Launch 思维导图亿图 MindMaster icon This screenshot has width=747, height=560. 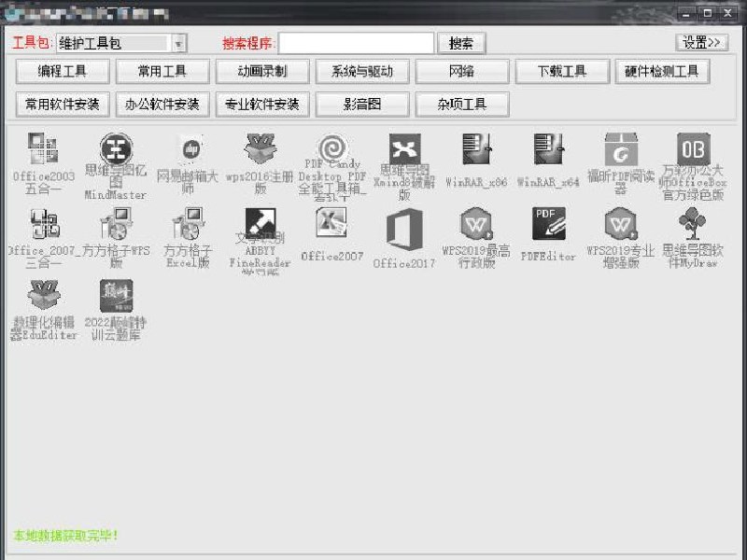pyautogui.click(x=116, y=148)
